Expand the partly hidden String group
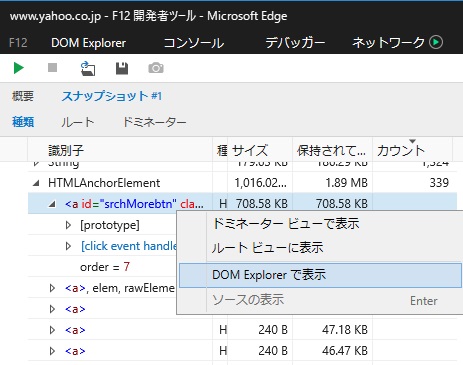463x365 pixels. tap(36, 164)
